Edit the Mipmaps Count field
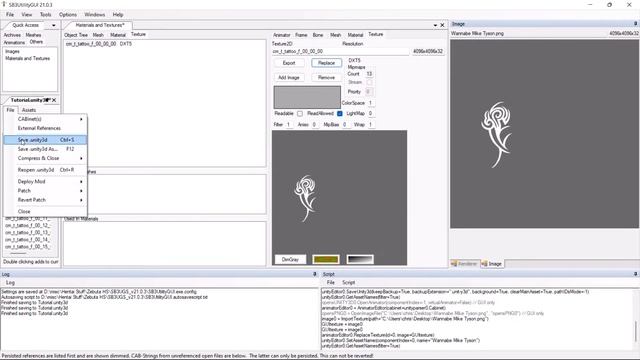 point(369,74)
